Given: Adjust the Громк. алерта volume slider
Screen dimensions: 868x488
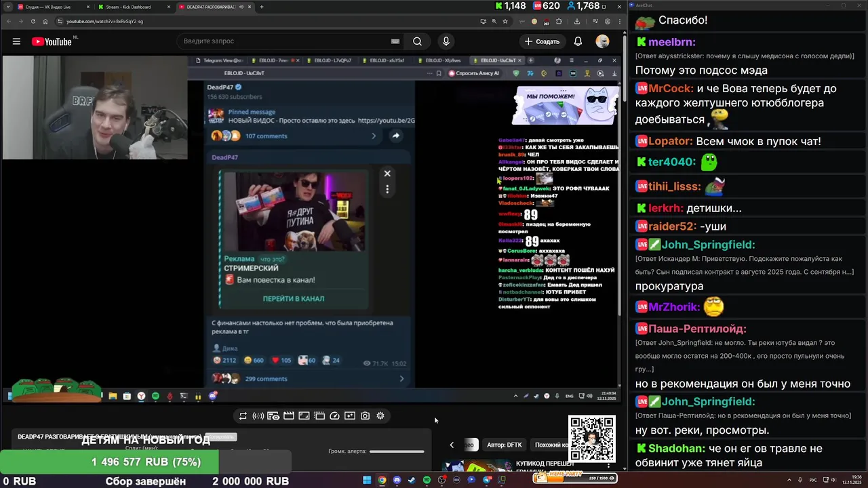Looking at the screenshot, I should [397, 451].
